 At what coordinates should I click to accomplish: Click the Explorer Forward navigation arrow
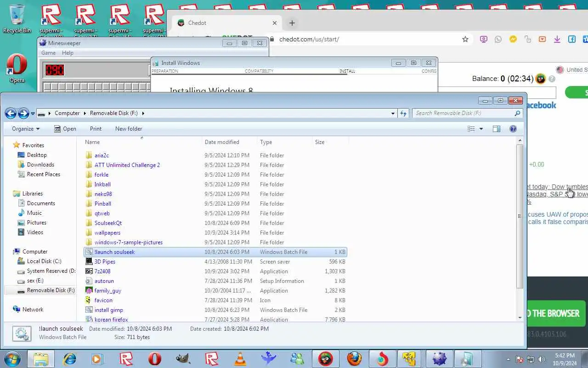pos(23,113)
